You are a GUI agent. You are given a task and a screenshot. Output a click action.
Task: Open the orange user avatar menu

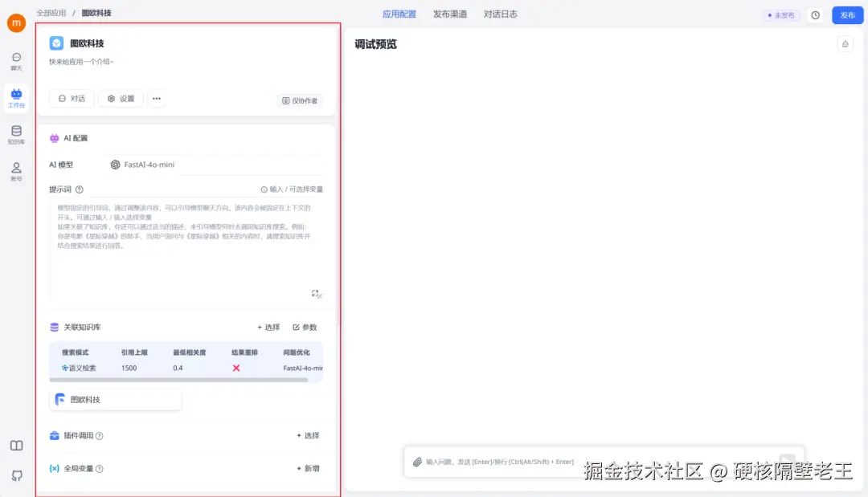[16, 22]
